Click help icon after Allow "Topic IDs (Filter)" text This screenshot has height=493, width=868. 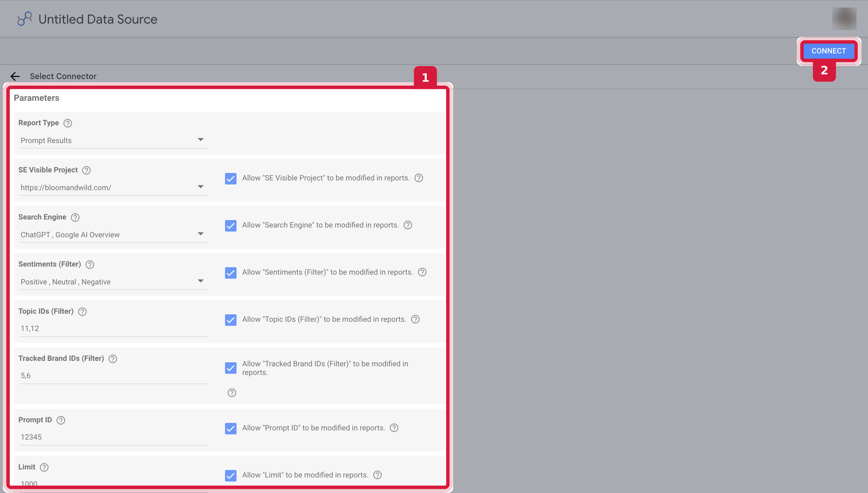click(415, 319)
